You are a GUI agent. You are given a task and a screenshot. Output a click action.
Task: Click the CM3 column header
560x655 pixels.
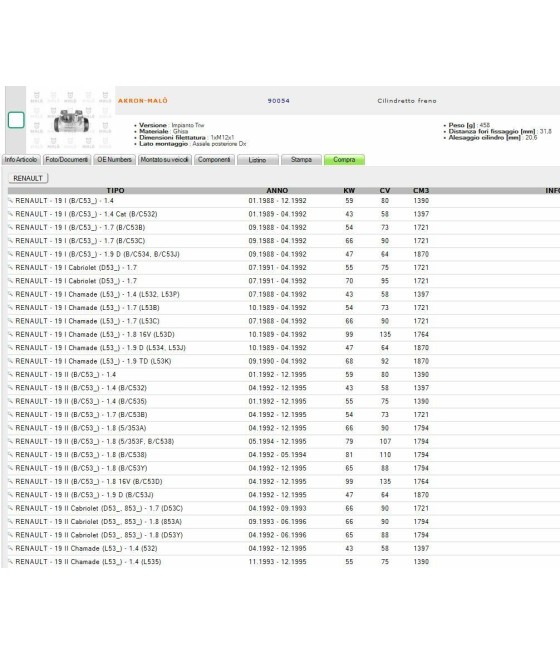(x=421, y=190)
